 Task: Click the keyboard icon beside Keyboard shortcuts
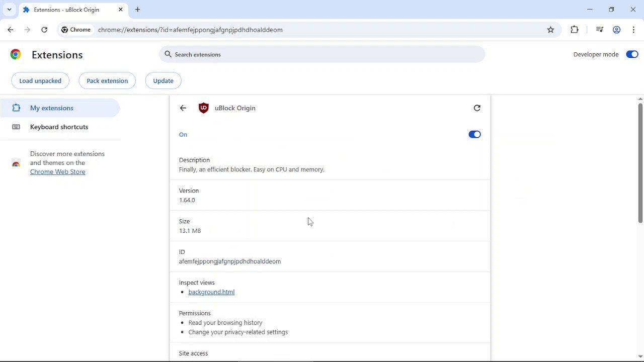click(16, 127)
